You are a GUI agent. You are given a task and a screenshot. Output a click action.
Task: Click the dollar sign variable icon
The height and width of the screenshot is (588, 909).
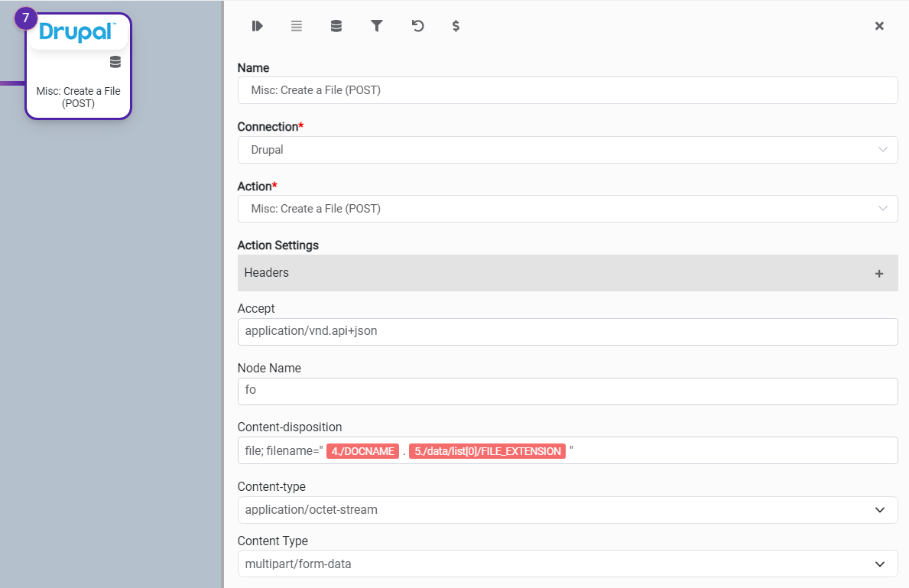click(x=456, y=26)
